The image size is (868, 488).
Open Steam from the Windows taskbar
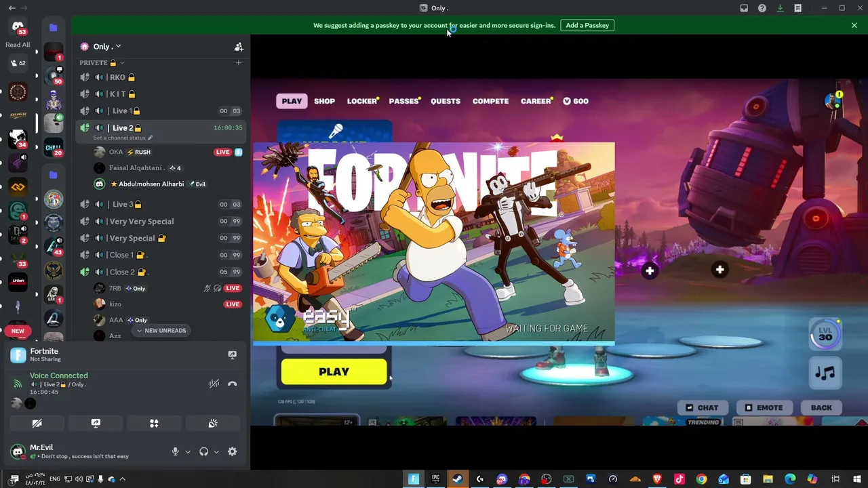[x=458, y=479]
